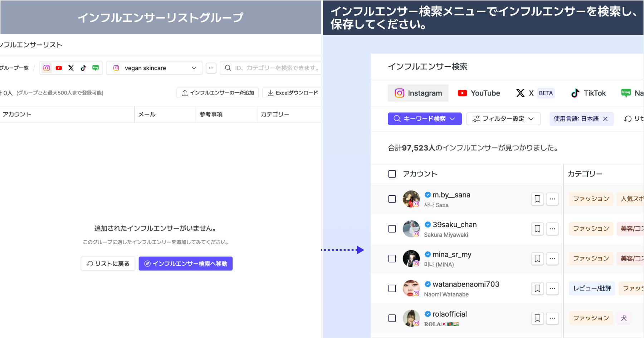Toggle the select-all accounts checkbox
644x338 pixels.
tap(392, 174)
